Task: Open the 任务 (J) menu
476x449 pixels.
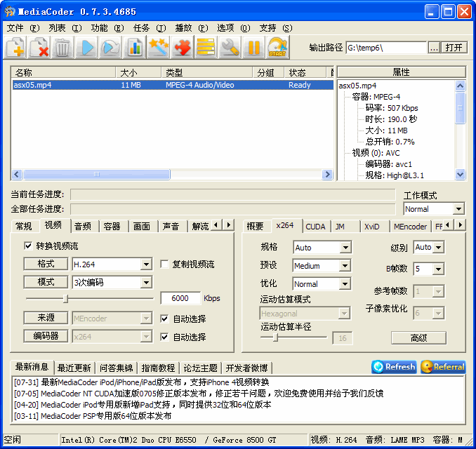Action: coord(150,28)
